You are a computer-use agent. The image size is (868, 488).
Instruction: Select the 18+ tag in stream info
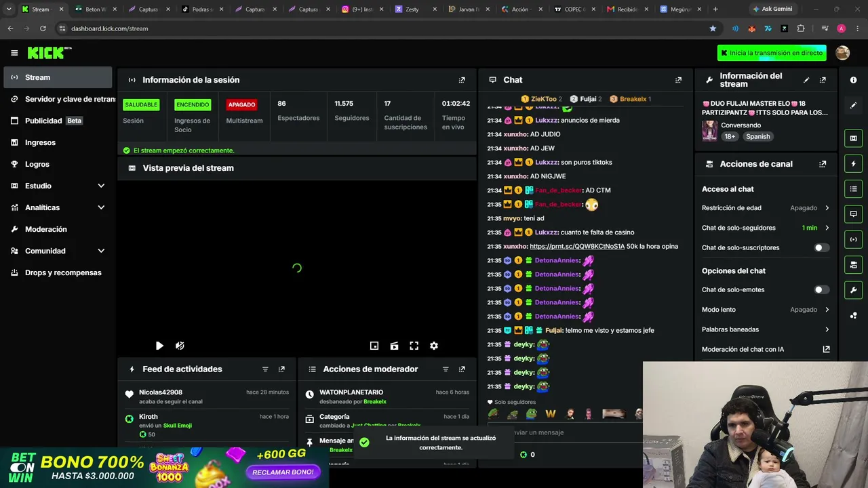pyautogui.click(x=730, y=136)
